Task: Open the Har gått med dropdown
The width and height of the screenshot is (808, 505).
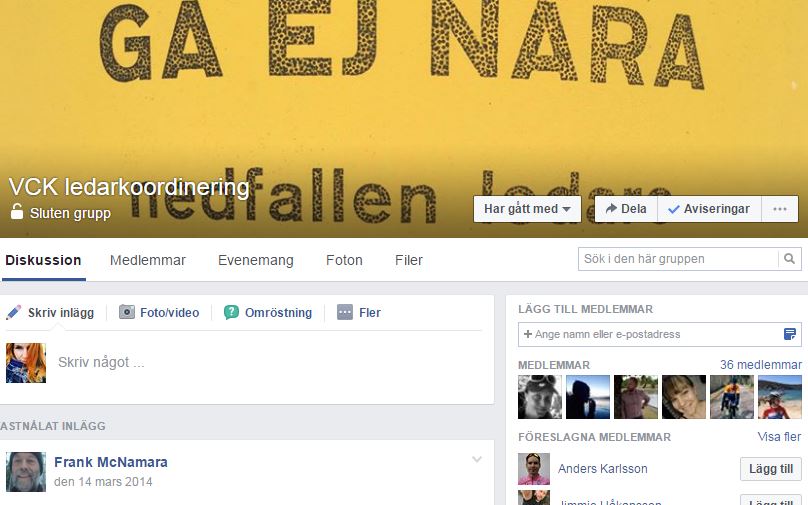Action: pyautogui.click(x=527, y=209)
